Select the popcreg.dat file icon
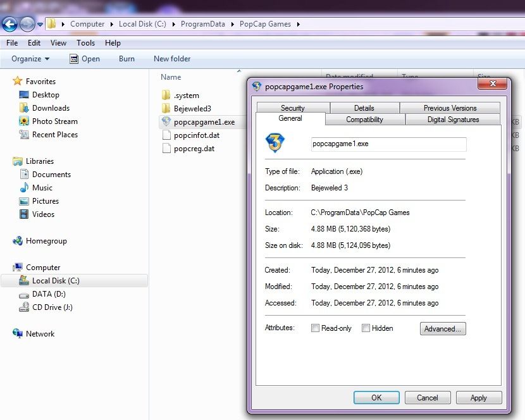Image resolution: width=525 pixels, height=420 pixels. (166, 149)
